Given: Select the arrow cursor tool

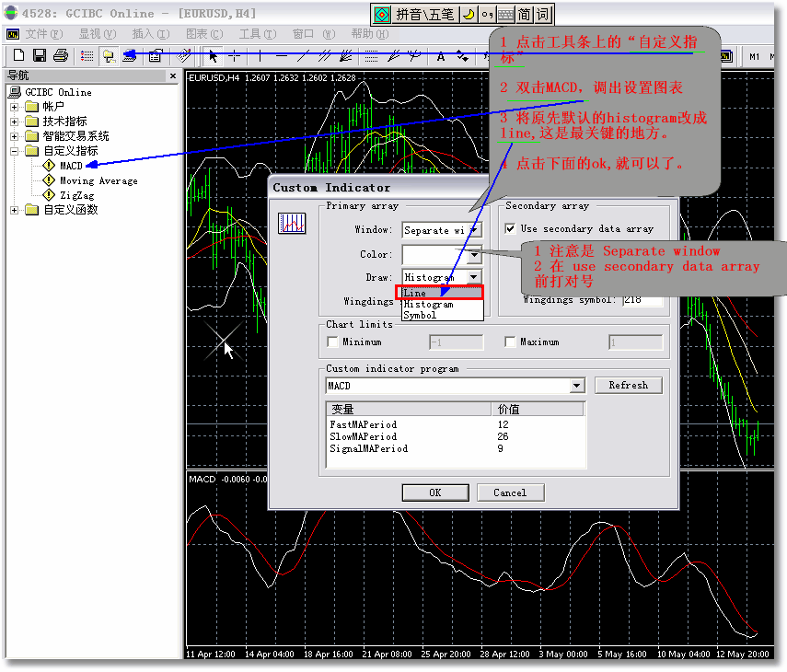Looking at the screenshot, I should point(214,56).
